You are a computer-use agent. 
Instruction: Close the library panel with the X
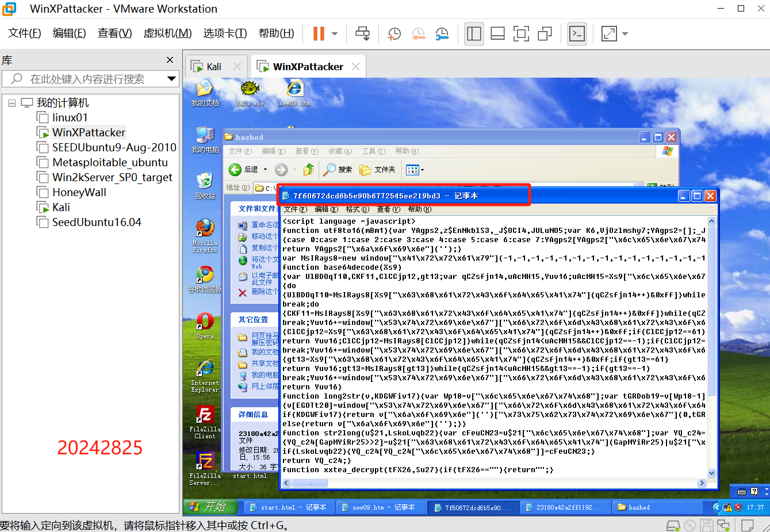click(x=170, y=60)
